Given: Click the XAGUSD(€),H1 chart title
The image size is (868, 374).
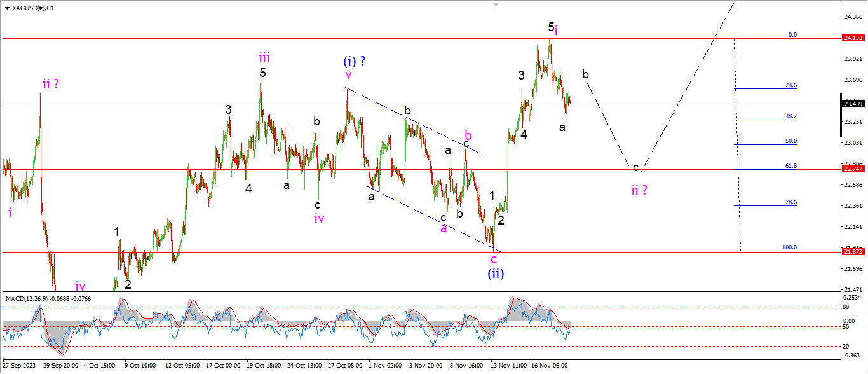Looking at the screenshot, I should (x=36, y=8).
